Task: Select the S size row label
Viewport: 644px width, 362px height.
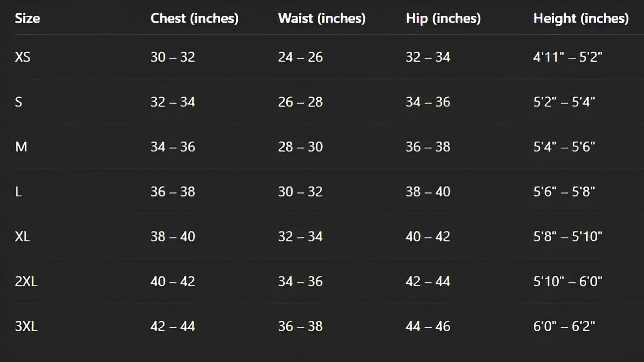Action: (18, 102)
